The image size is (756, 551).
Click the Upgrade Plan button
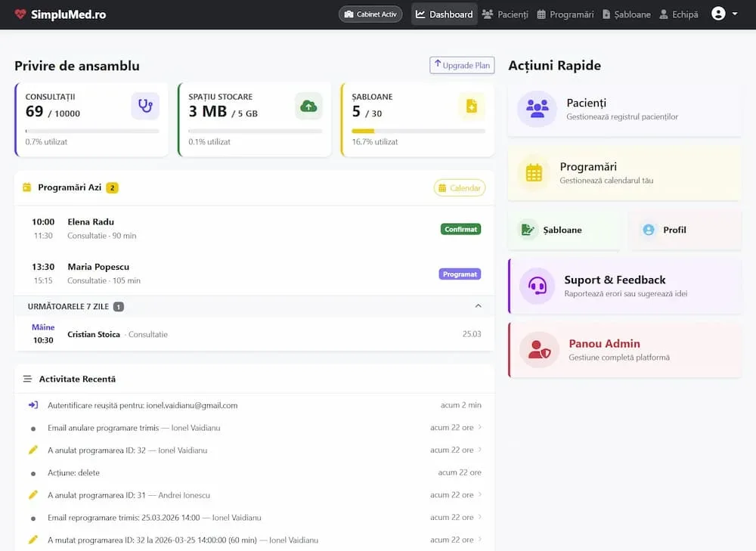462,65
